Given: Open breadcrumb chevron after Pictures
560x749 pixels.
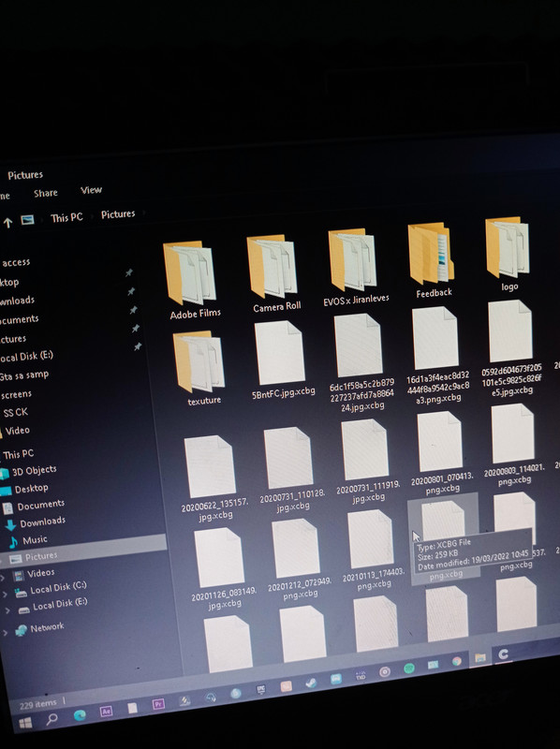Looking at the screenshot, I should point(144,213).
